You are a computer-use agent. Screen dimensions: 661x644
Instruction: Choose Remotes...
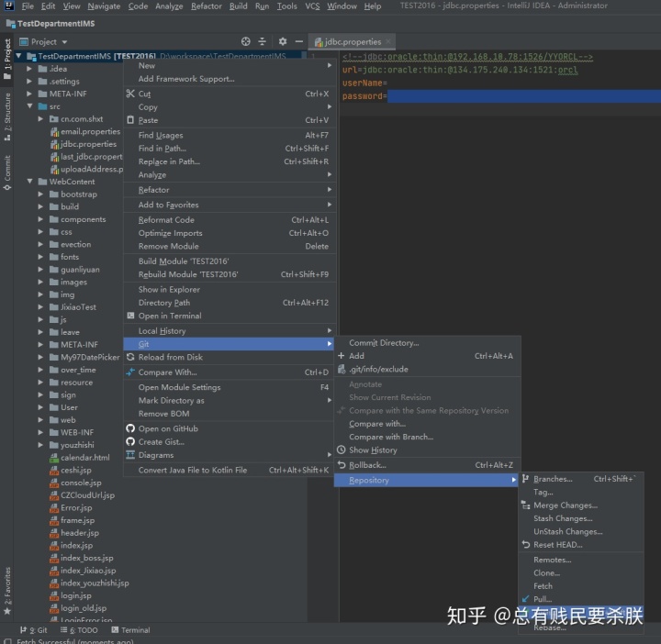click(x=581, y=560)
